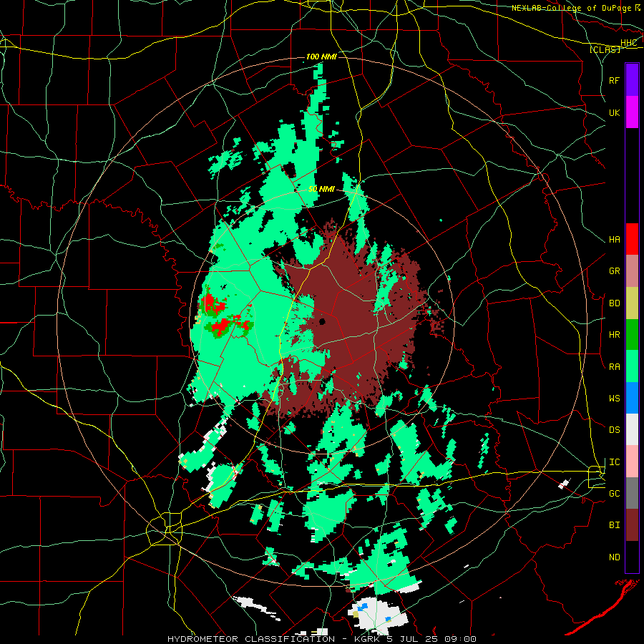Click the WS blue legend swatch

(x=632, y=398)
